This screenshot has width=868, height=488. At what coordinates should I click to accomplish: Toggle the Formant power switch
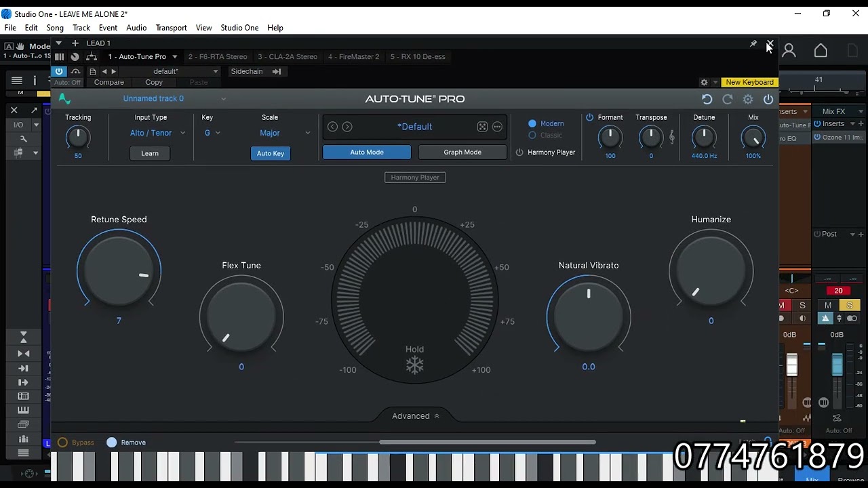[589, 117]
